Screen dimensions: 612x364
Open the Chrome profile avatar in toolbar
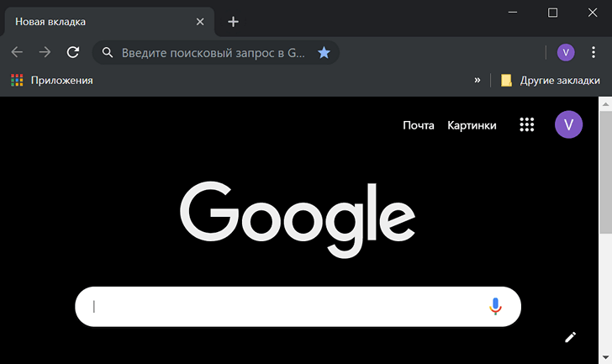coord(566,52)
